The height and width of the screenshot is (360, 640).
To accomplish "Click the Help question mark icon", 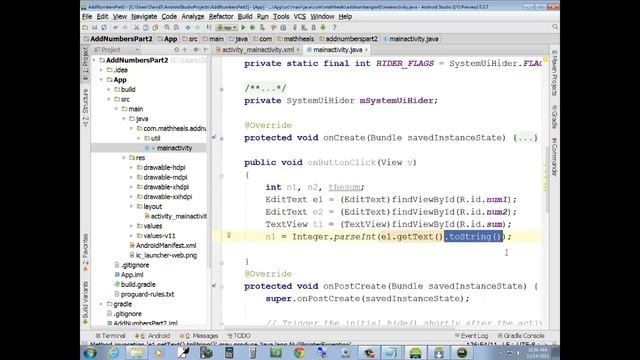I will [x=334, y=27].
